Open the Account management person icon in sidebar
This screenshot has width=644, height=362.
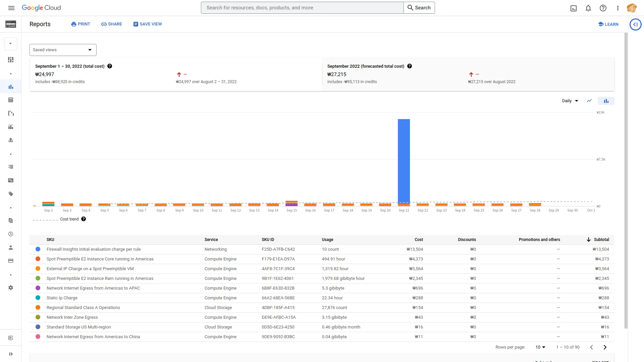(x=11, y=247)
